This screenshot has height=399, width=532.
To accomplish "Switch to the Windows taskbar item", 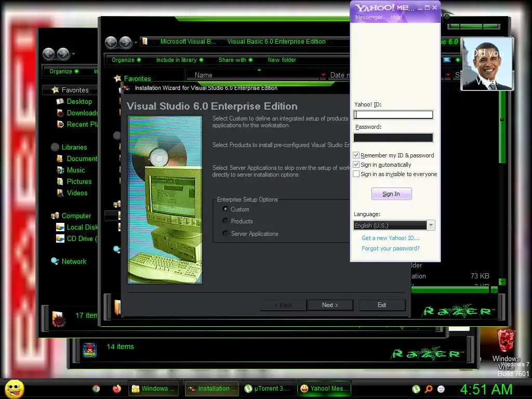I will [x=154, y=389].
